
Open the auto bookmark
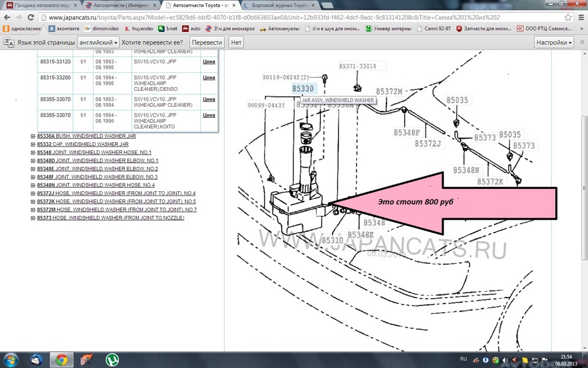(x=192, y=29)
